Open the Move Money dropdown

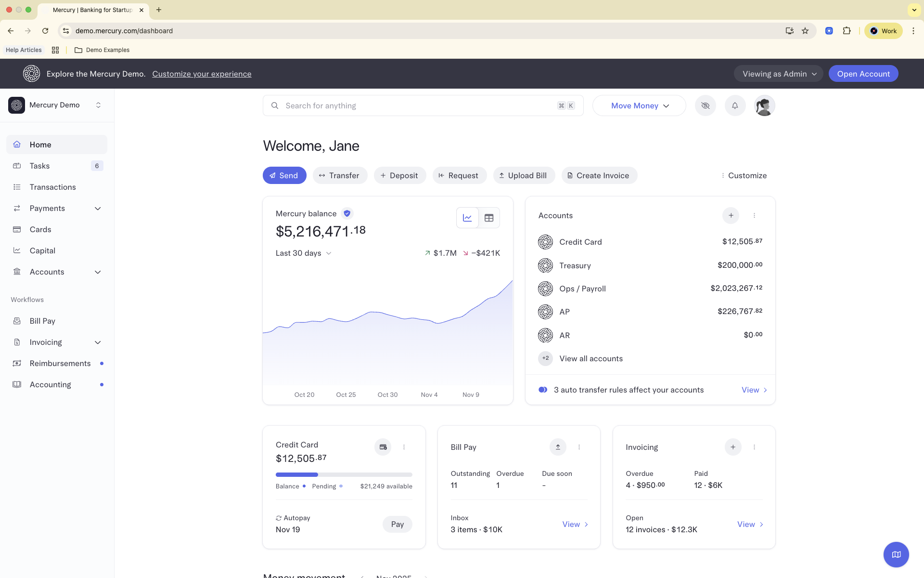click(x=639, y=105)
